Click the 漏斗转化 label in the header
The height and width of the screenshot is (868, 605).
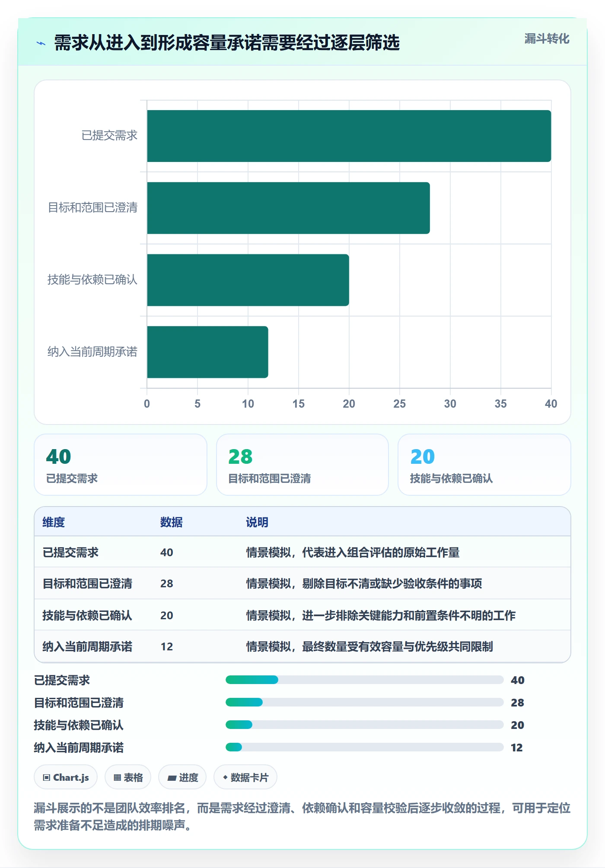(547, 39)
